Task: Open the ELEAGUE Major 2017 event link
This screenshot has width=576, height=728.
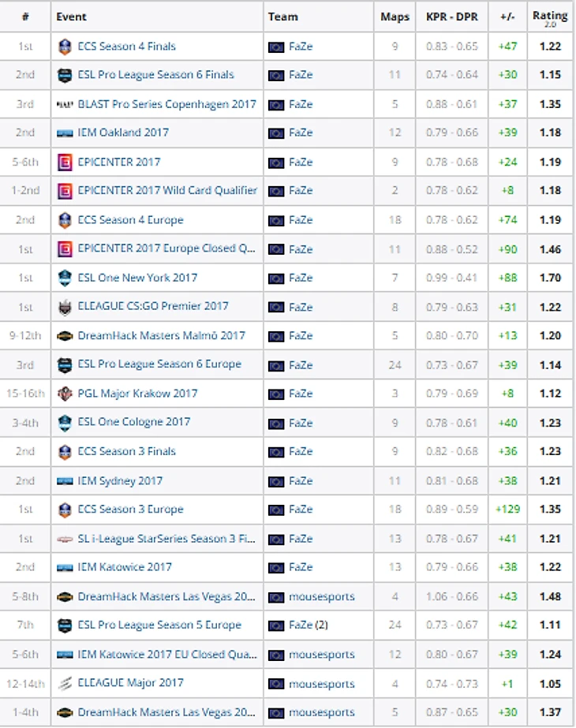Action: coord(130,683)
